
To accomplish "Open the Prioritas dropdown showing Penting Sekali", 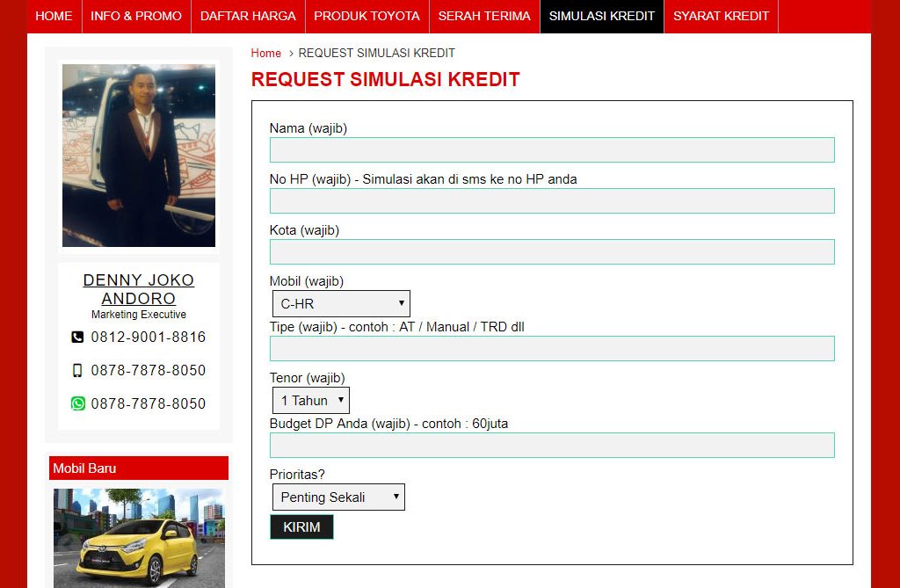I will (338, 497).
